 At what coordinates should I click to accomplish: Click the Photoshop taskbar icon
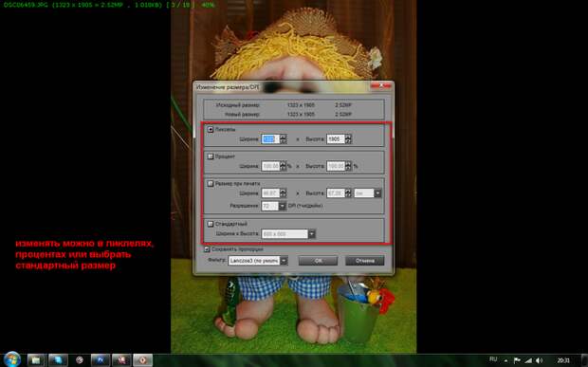(101, 360)
